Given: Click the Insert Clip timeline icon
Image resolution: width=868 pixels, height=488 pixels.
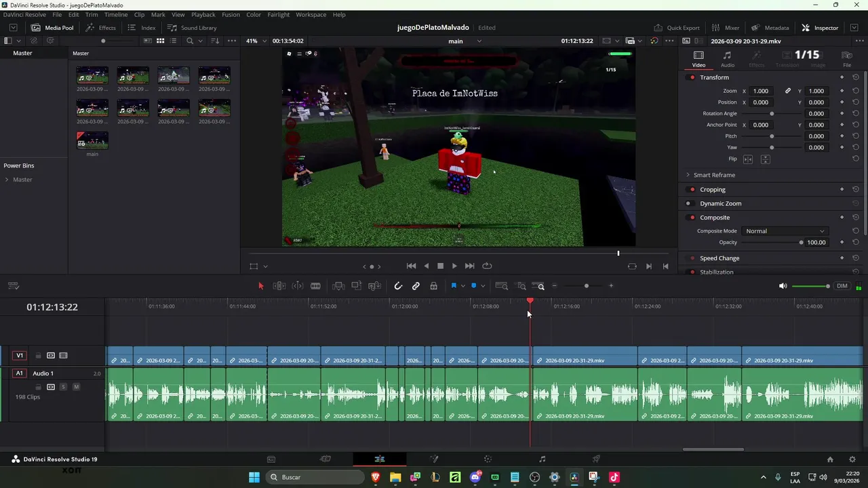Looking at the screenshot, I should click(338, 286).
